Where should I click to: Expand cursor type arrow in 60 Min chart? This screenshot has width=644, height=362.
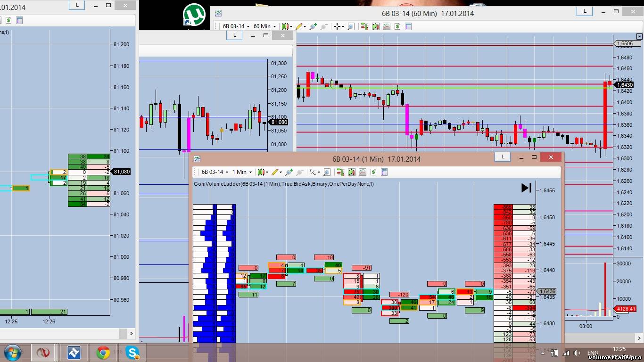point(343,27)
